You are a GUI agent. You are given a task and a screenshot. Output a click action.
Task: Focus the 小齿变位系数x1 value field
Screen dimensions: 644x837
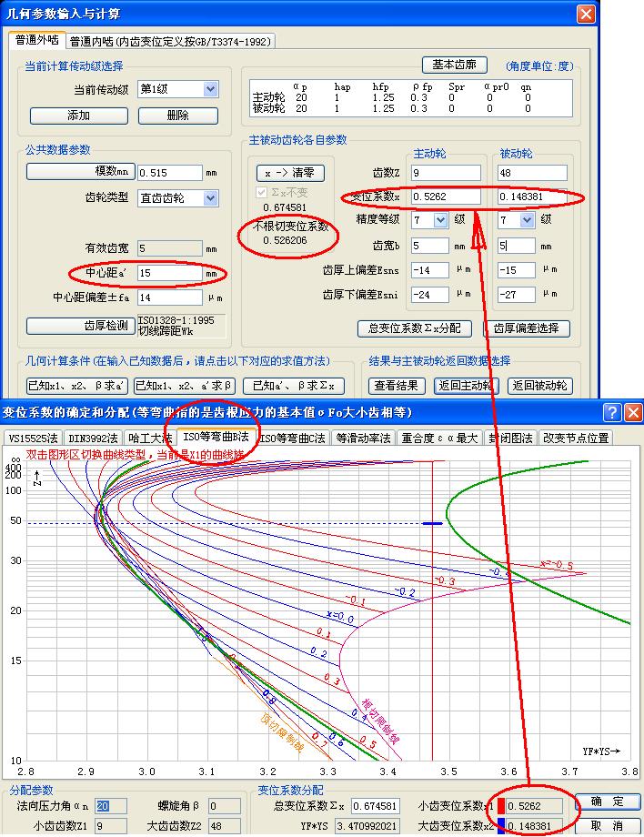pyautogui.click(x=534, y=806)
